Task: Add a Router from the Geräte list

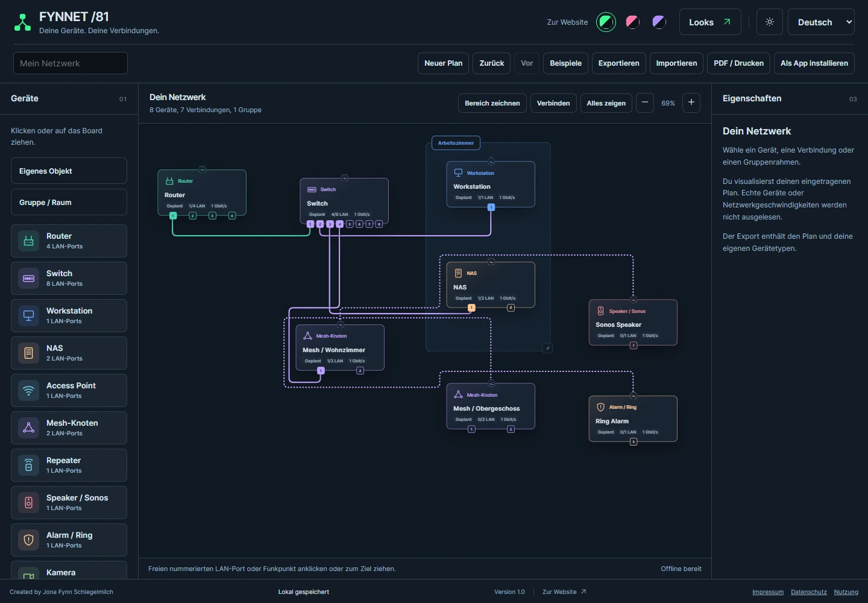Action: [x=69, y=241]
